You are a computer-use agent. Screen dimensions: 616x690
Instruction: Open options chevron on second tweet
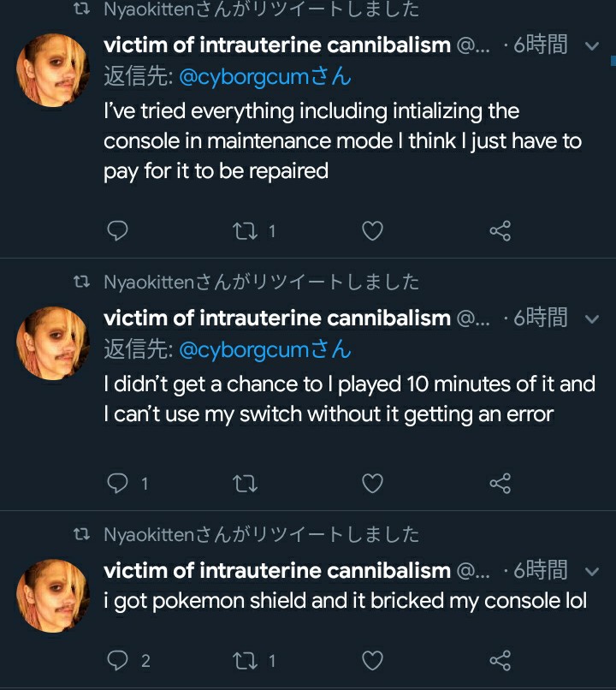591,318
